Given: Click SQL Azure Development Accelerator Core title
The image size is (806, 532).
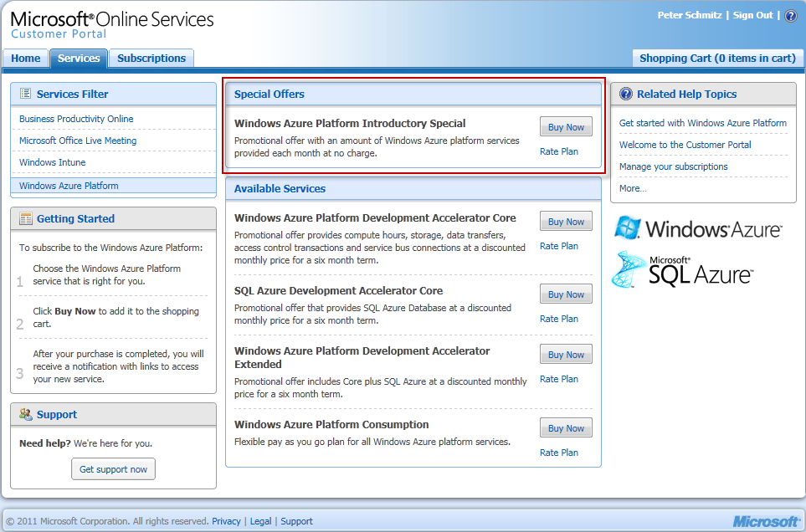Looking at the screenshot, I should tap(338, 290).
